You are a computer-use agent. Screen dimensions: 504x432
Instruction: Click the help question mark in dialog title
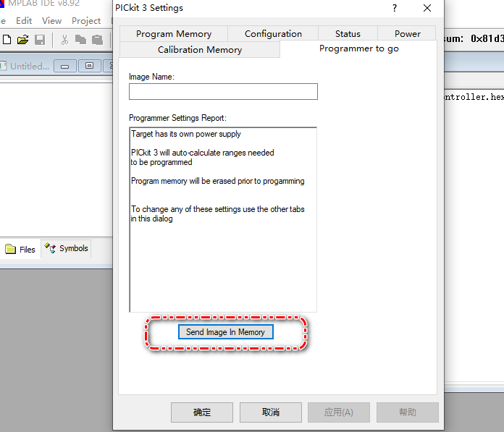click(395, 8)
